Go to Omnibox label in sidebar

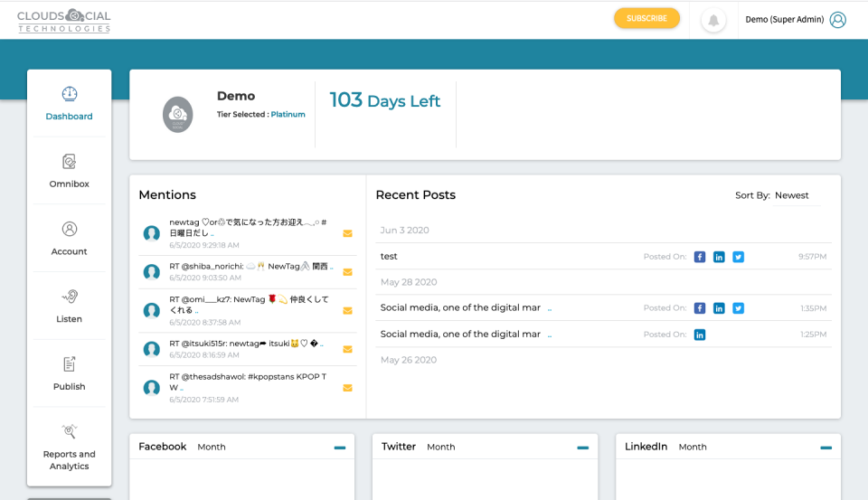click(x=70, y=184)
